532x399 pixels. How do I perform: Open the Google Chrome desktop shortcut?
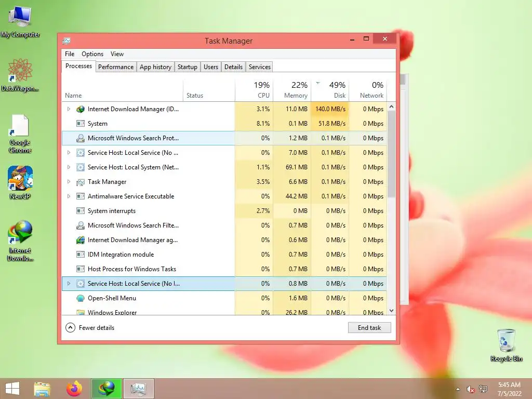click(20, 134)
